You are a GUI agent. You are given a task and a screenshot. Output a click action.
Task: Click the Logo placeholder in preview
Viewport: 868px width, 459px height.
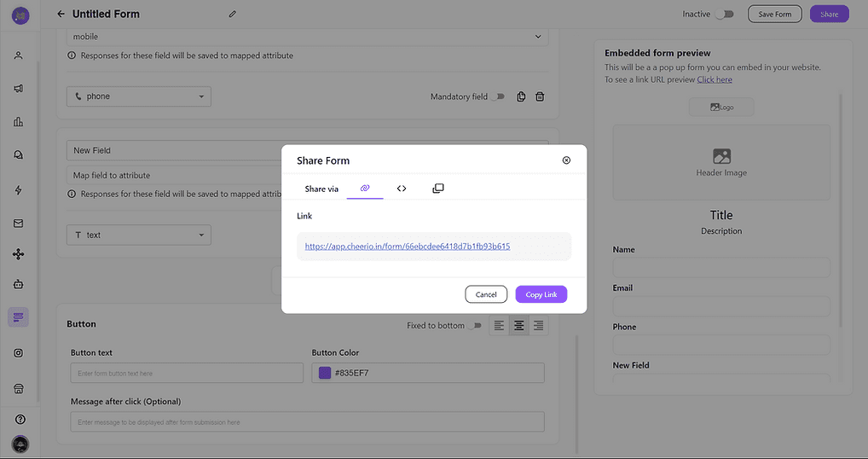721,107
